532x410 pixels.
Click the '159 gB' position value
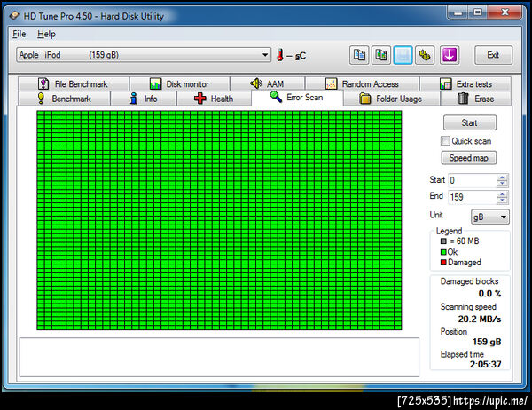tap(487, 342)
